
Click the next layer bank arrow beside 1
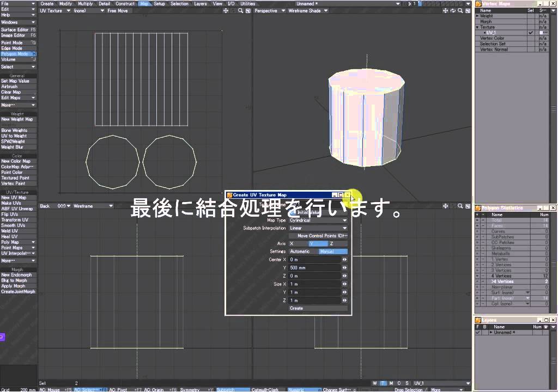(x=410, y=4)
